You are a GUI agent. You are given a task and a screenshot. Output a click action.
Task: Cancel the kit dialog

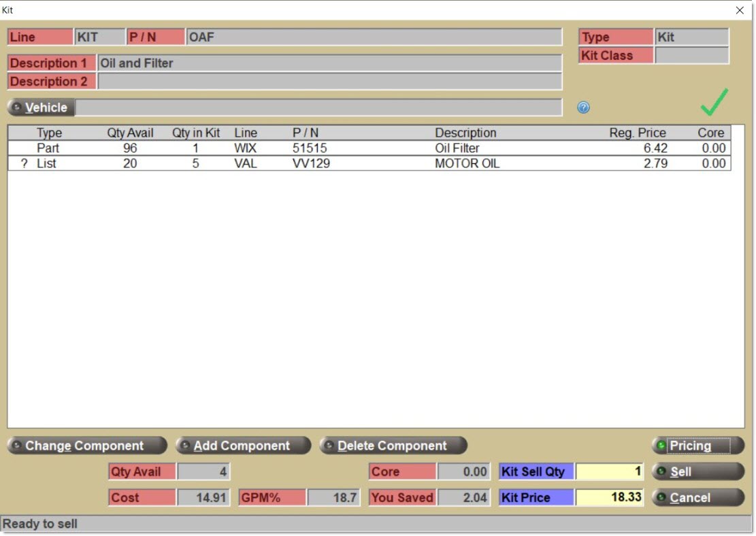click(697, 497)
